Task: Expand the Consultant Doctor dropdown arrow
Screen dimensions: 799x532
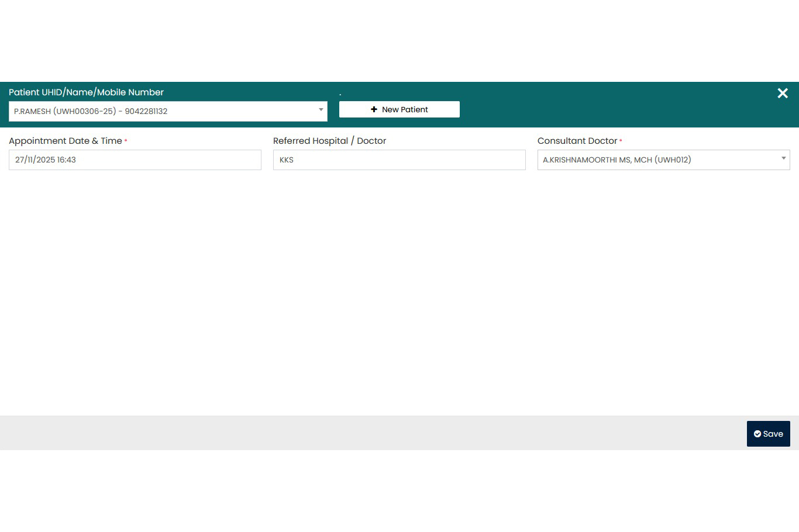Action: (783, 158)
